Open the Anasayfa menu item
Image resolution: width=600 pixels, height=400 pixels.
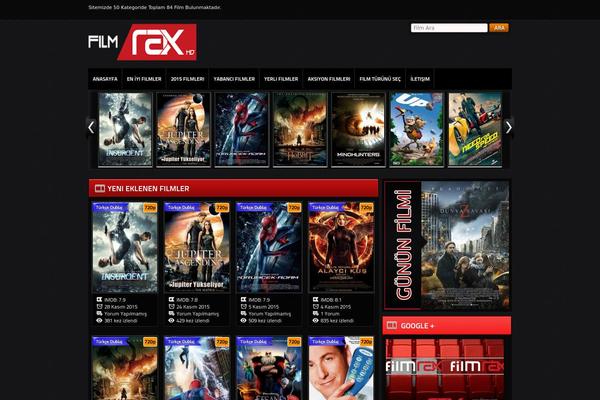click(105, 79)
